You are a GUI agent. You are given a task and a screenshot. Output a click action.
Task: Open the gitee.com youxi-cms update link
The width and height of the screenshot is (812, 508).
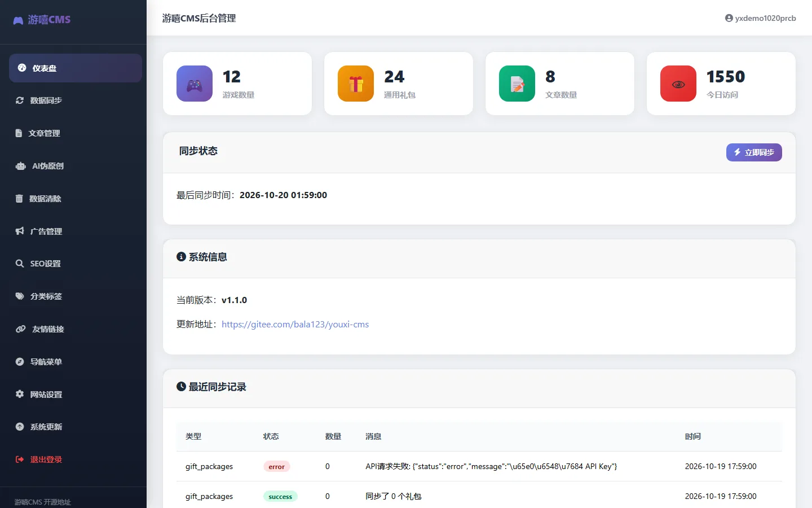pyautogui.click(x=295, y=325)
